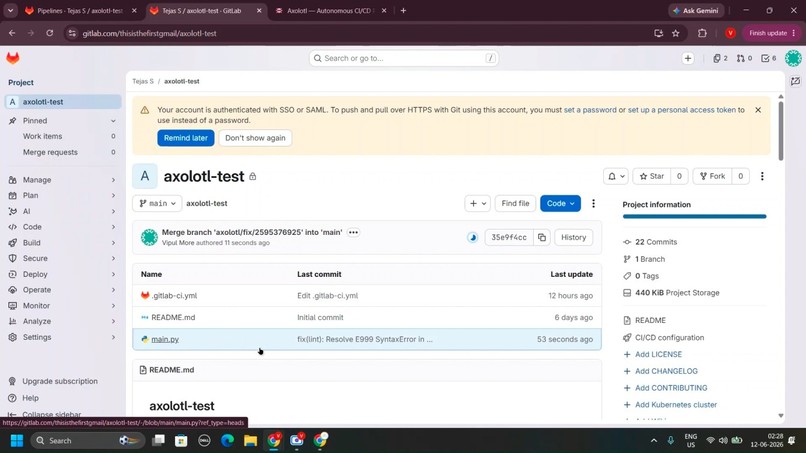Image resolution: width=806 pixels, height=453 pixels.
Task: Expand the Build sidebar menu
Action: click(x=63, y=243)
